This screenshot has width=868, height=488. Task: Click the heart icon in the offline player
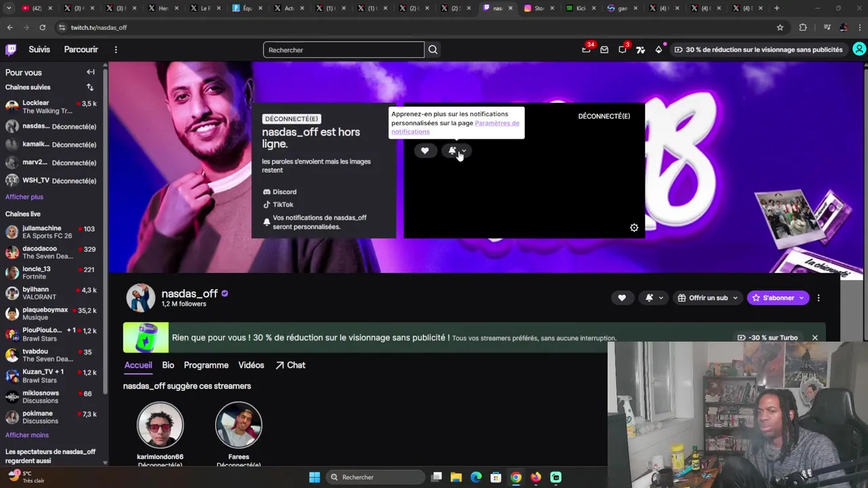[x=425, y=150]
